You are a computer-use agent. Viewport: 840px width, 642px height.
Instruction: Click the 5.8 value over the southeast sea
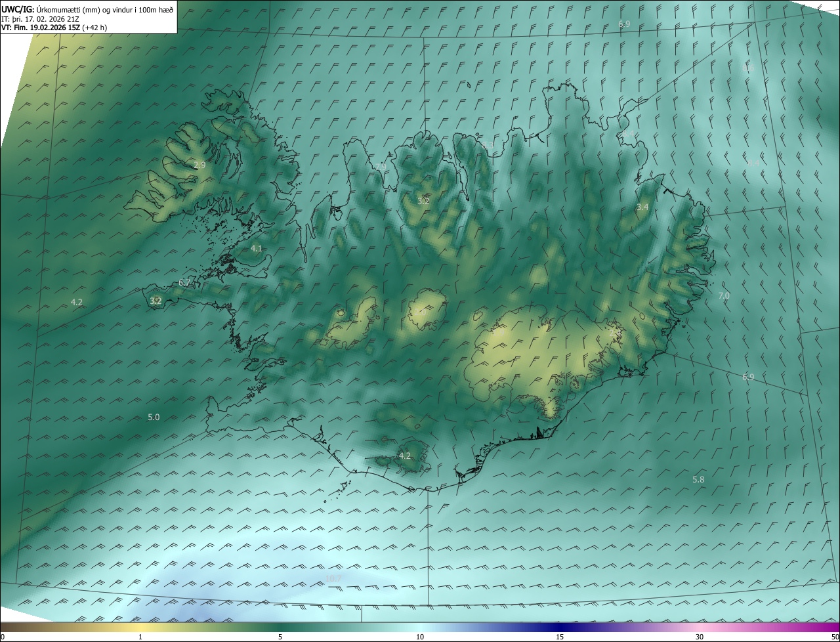tap(698, 480)
